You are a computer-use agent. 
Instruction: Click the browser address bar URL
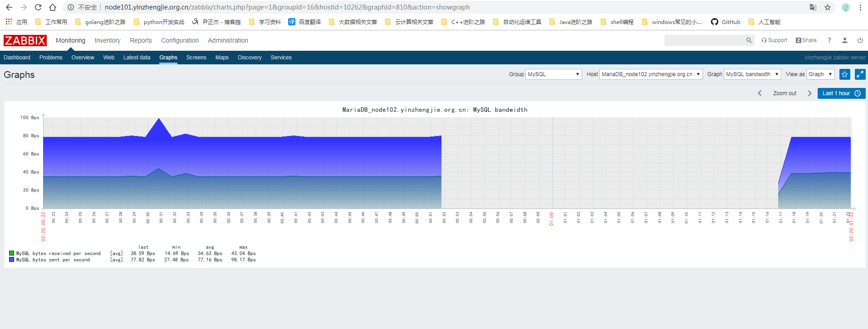287,7
